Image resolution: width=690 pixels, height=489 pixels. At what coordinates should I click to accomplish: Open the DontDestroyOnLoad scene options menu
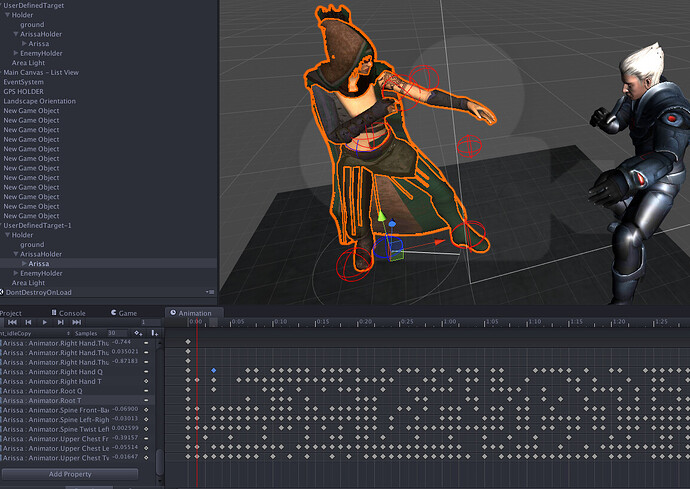click(x=212, y=292)
